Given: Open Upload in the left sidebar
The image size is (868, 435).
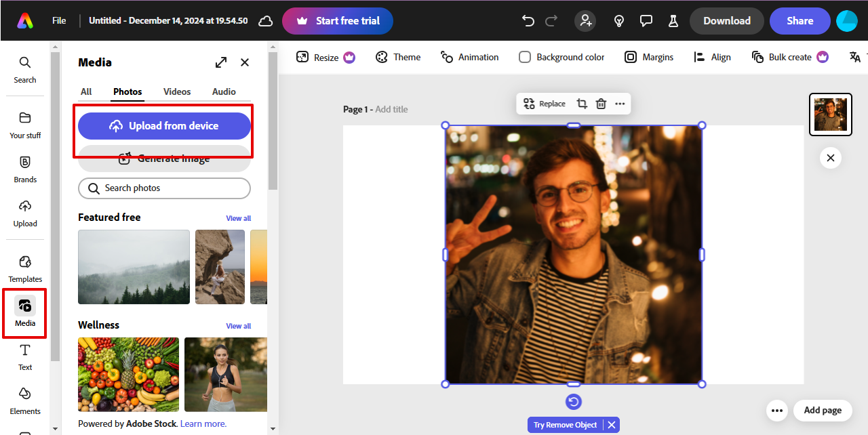Looking at the screenshot, I should [x=25, y=213].
